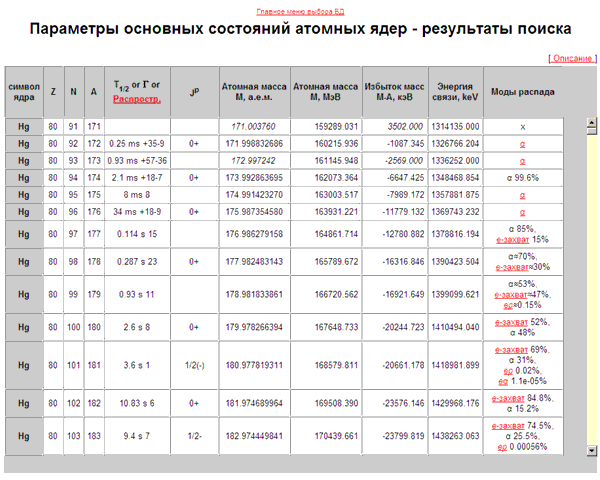Select the half-life 2.6 s 8 cell
This screenshot has width=600, height=480.
[x=137, y=327]
